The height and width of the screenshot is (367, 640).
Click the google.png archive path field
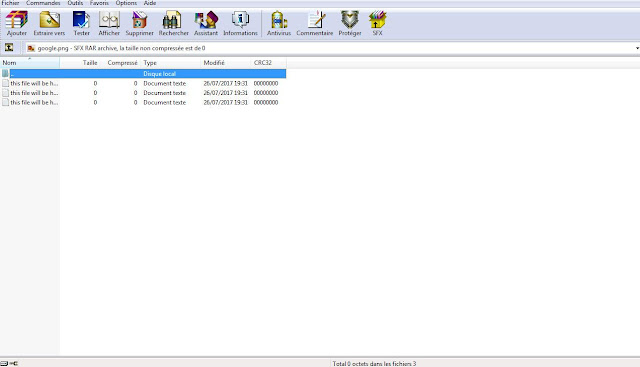330,48
